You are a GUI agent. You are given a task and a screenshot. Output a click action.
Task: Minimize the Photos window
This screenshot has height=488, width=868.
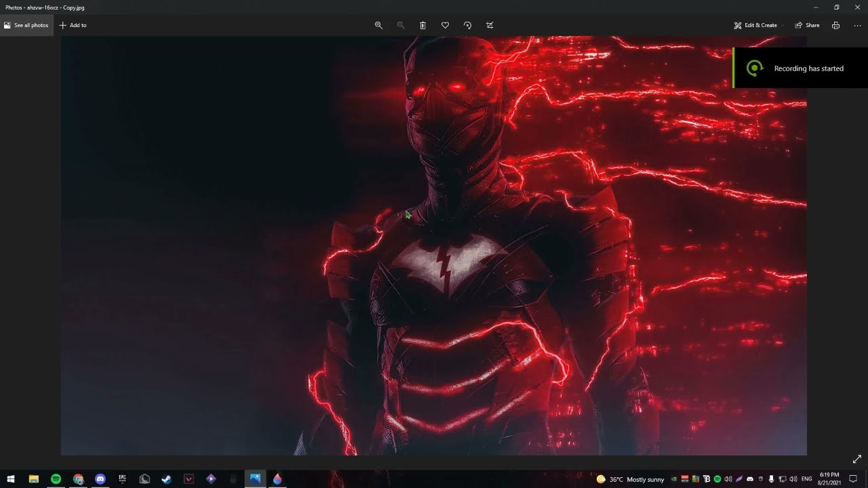pos(816,7)
